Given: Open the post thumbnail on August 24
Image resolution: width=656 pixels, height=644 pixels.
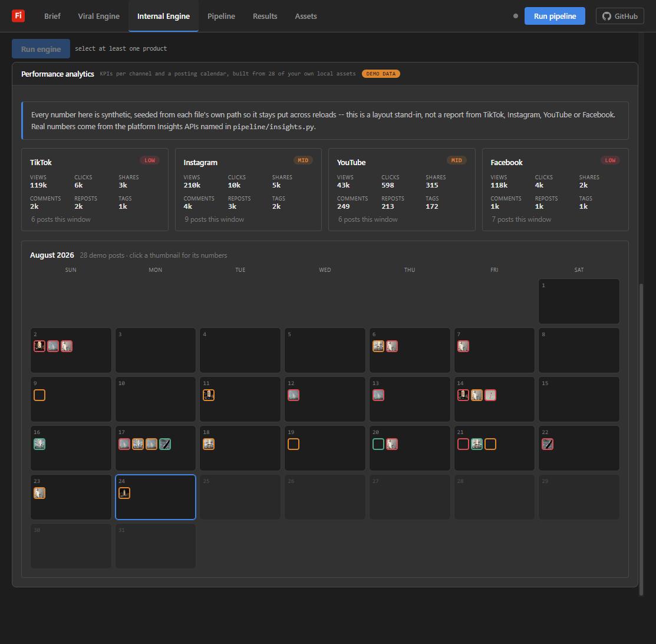Looking at the screenshot, I should pyautogui.click(x=124, y=493).
